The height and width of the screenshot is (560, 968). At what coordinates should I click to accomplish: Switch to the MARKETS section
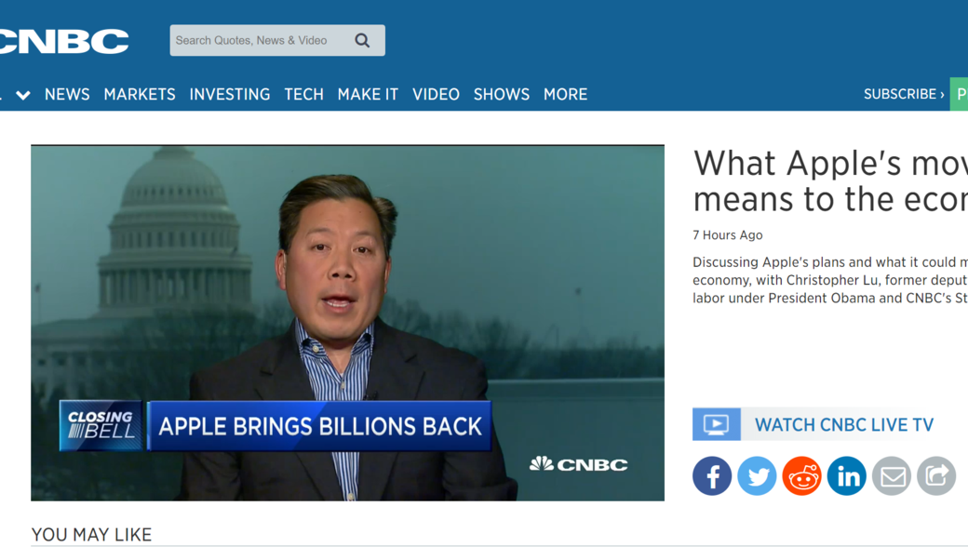(x=140, y=94)
